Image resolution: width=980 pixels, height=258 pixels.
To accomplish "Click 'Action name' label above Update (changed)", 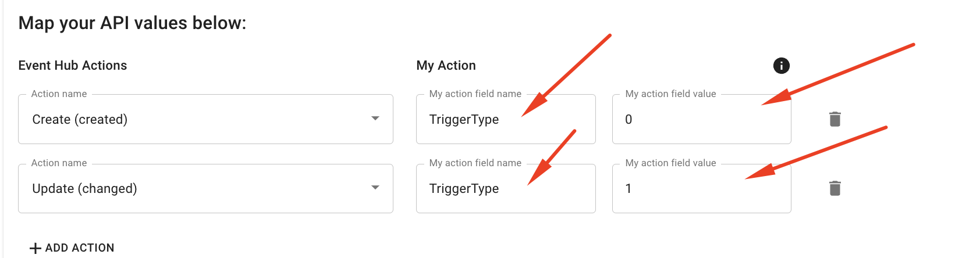I will [x=59, y=163].
